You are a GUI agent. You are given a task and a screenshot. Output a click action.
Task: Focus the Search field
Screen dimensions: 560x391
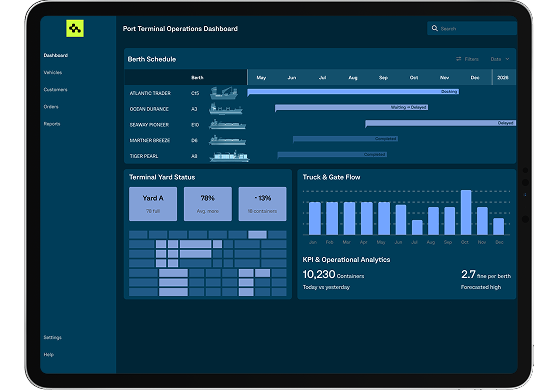(472, 28)
